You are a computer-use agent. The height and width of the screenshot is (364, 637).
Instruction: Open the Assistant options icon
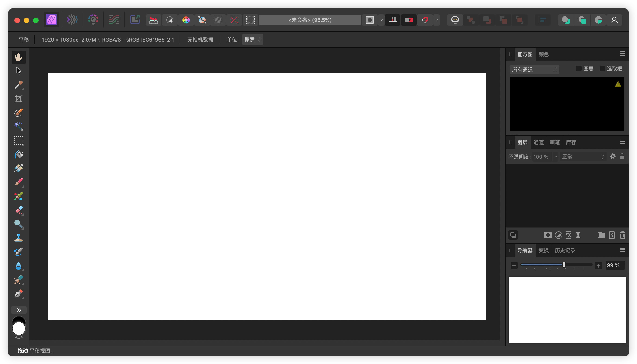(x=455, y=20)
